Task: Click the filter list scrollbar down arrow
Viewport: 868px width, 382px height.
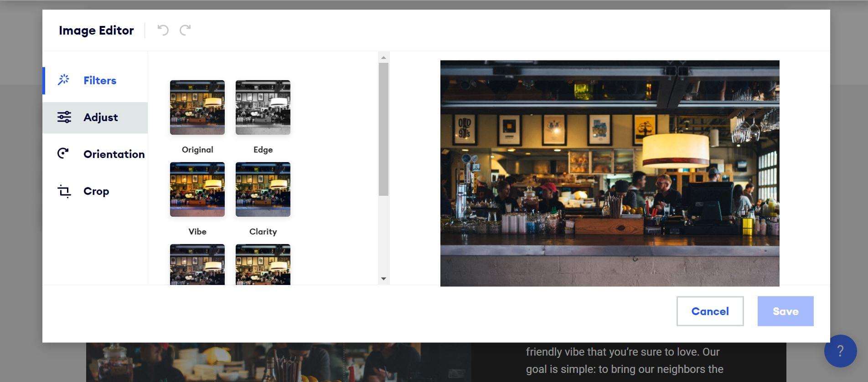Action: (383, 279)
